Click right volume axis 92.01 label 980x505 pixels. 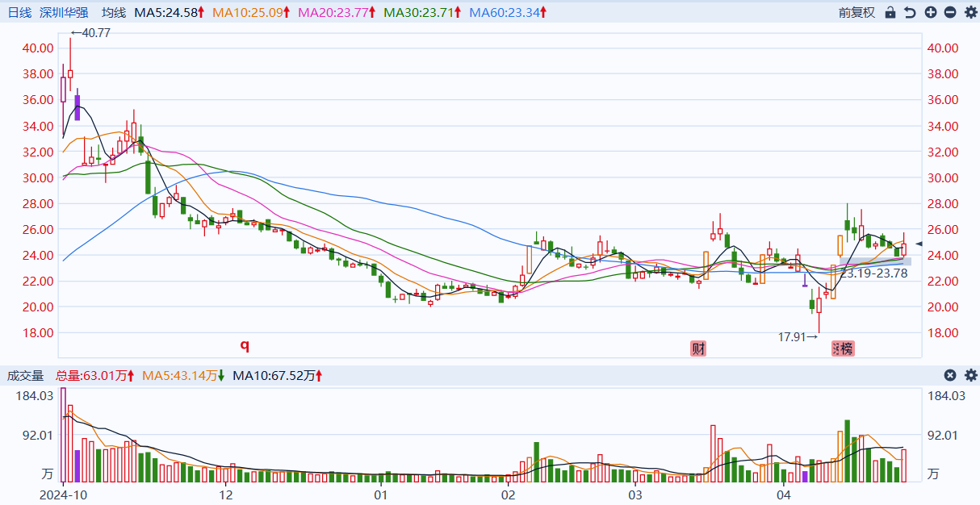point(943,435)
